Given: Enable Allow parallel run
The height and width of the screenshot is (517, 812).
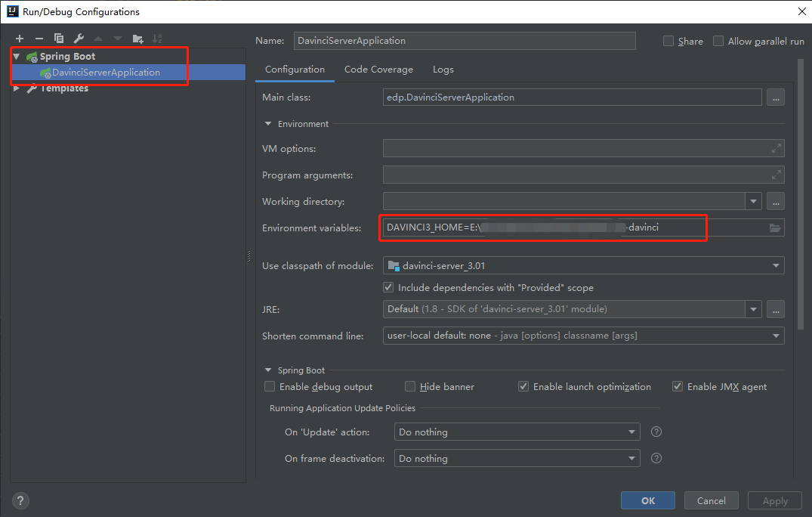Looking at the screenshot, I should [x=718, y=41].
